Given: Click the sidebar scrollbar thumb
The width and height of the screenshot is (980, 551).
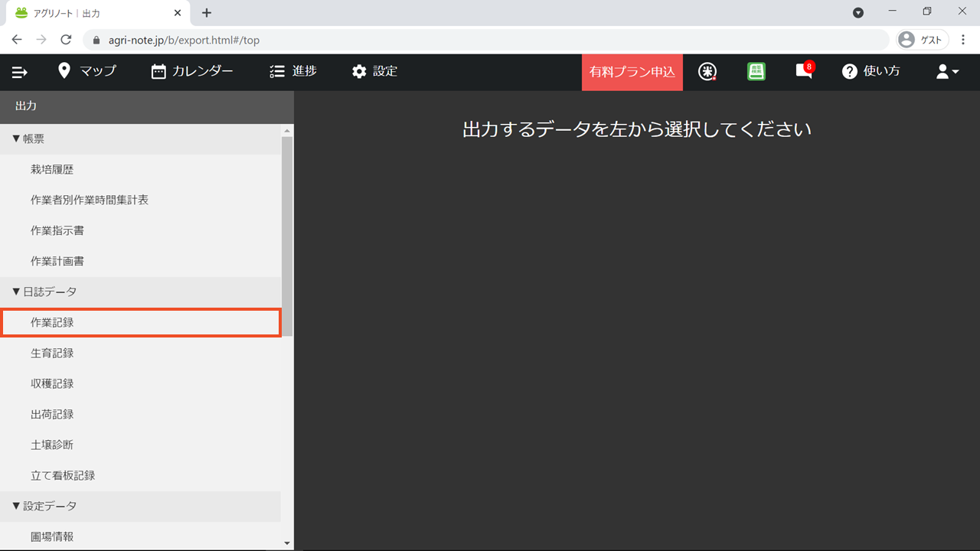Looking at the screenshot, I should pyautogui.click(x=287, y=236).
